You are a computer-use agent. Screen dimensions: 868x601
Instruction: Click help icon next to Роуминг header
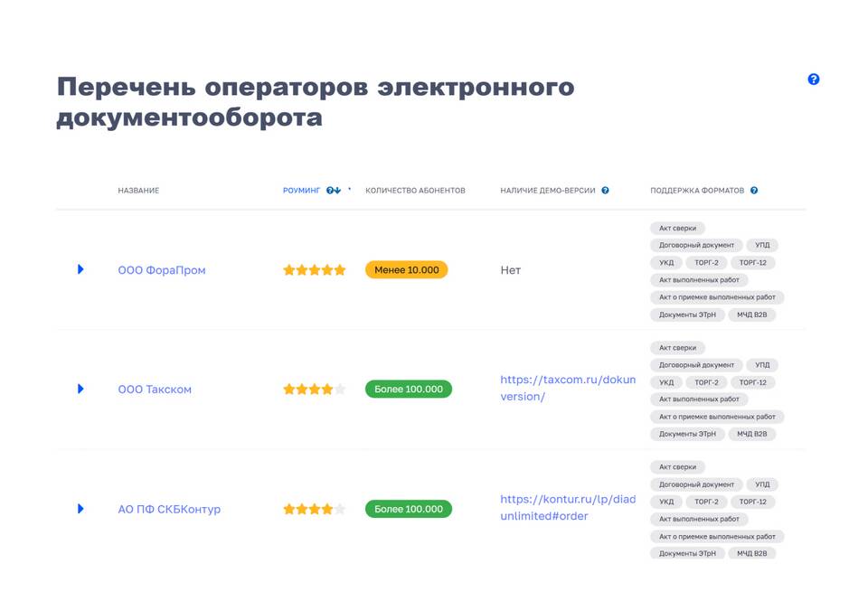[x=330, y=191]
